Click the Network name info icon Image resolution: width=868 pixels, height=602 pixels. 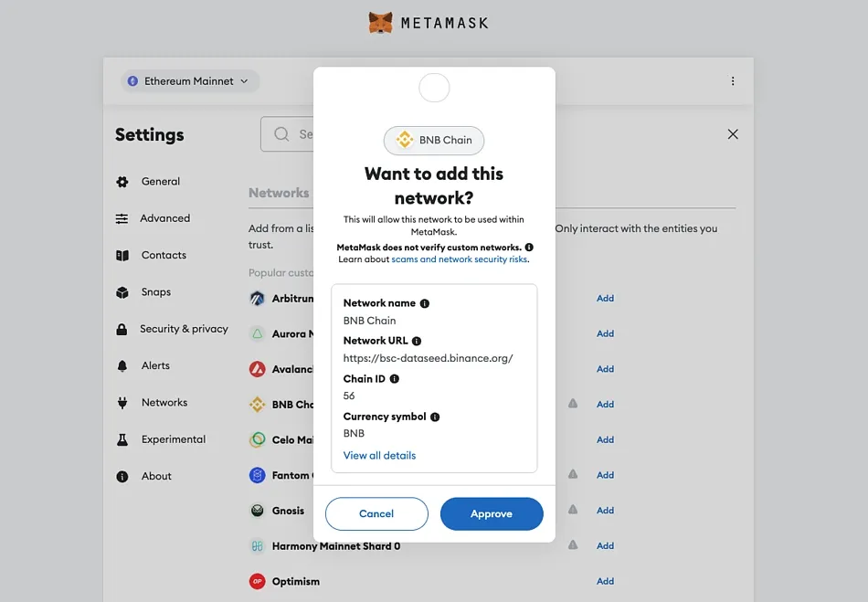pyautogui.click(x=425, y=303)
